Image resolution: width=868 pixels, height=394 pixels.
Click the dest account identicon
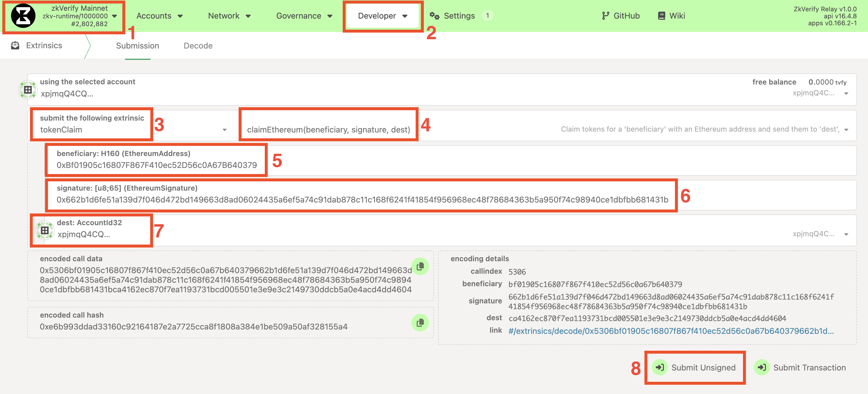click(45, 230)
